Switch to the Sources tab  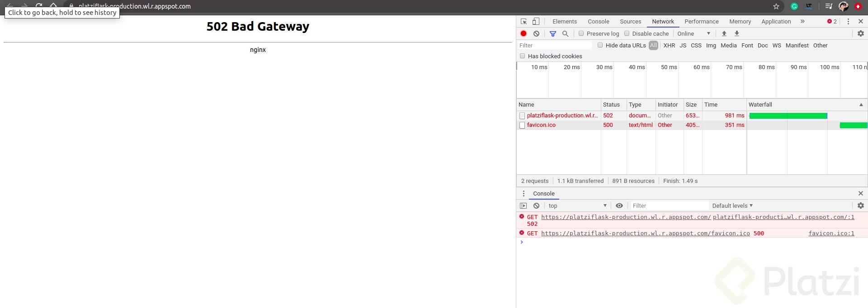(631, 21)
